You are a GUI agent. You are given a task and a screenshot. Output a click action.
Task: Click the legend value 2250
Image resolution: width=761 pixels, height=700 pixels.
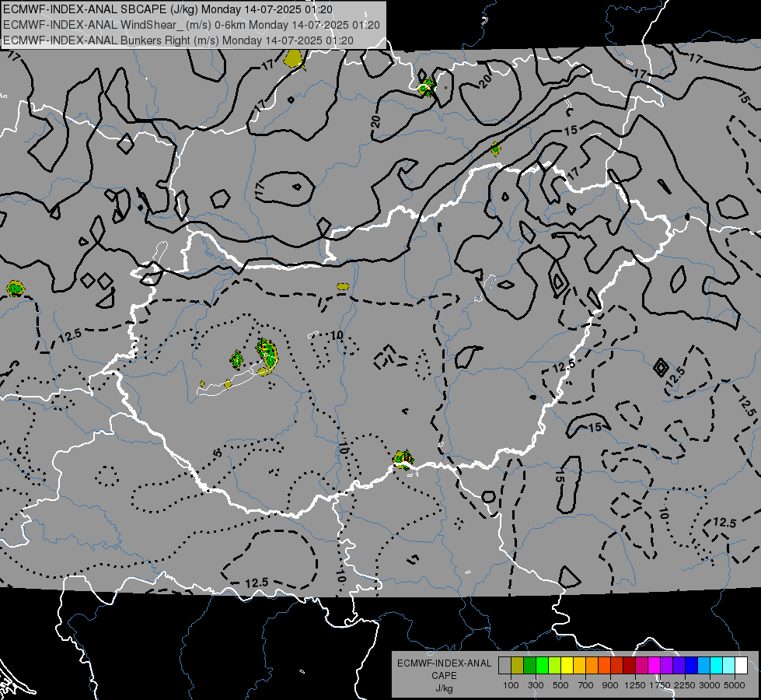[x=685, y=685]
